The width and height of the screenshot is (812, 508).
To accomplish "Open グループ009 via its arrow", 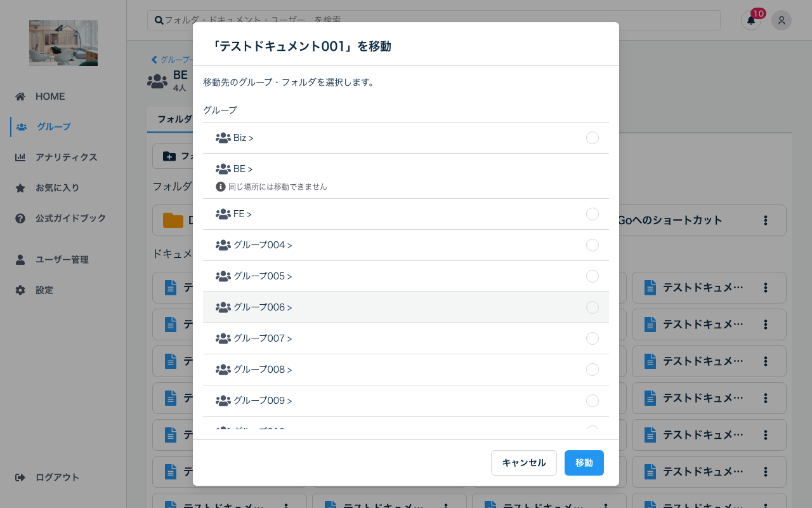I will click(x=289, y=401).
